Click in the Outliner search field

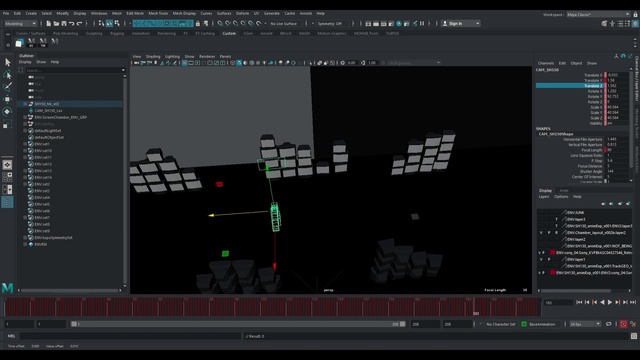[73, 70]
